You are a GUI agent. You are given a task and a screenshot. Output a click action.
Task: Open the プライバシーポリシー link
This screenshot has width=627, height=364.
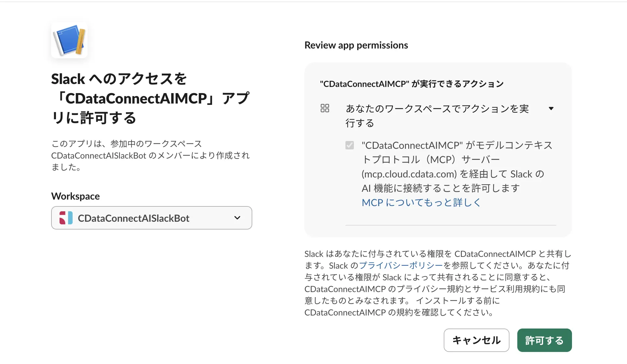tap(401, 266)
